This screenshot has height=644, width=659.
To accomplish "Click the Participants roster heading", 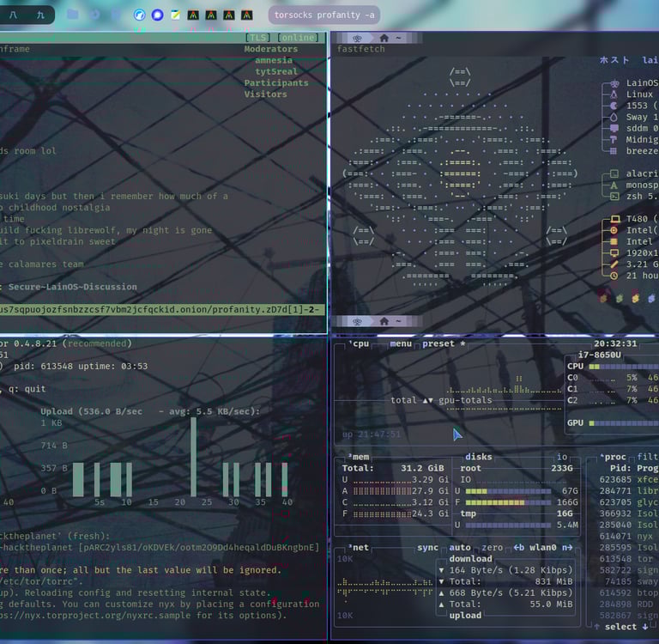I will pyautogui.click(x=276, y=83).
